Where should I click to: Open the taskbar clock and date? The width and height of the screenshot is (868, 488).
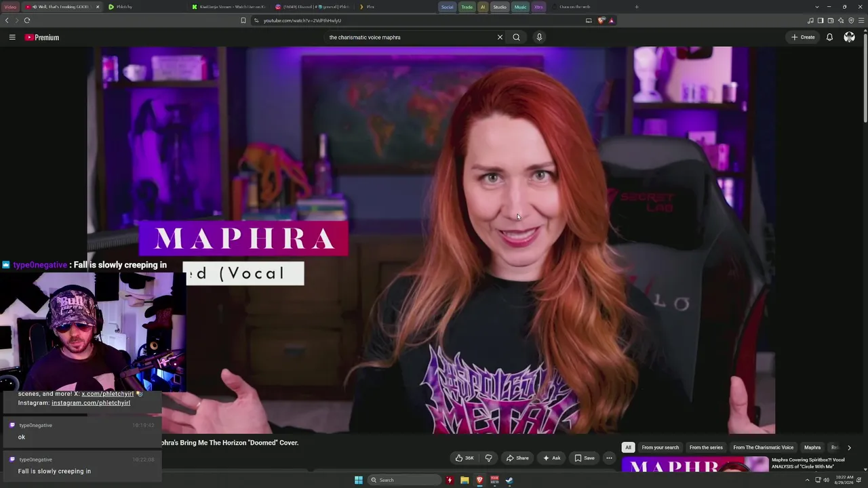[x=845, y=480]
